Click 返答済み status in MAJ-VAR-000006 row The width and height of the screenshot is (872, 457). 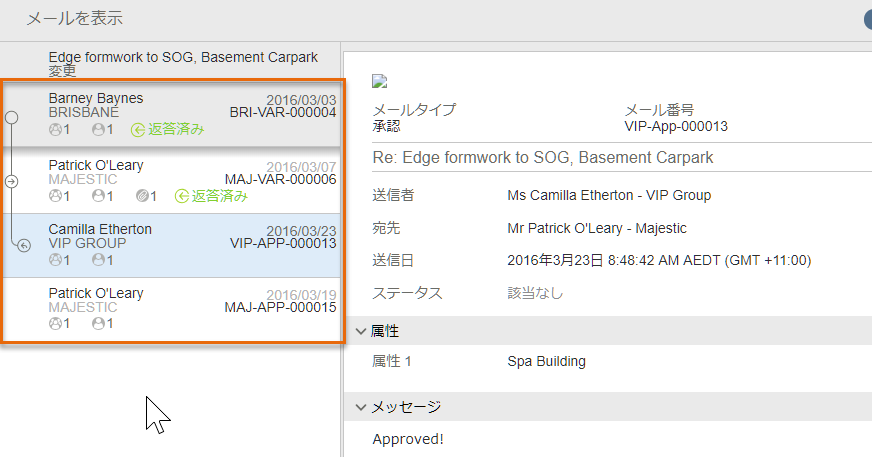tap(211, 196)
